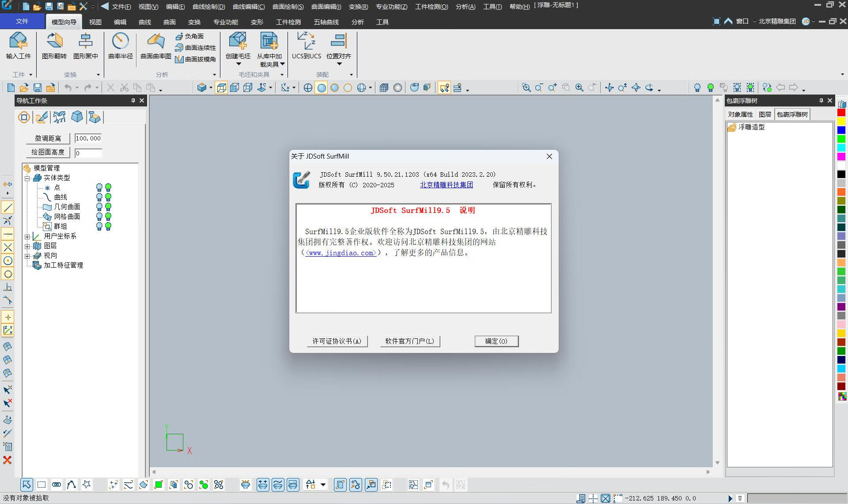Toggle green bulb for 群组 row
The image size is (848, 504).
click(x=108, y=226)
